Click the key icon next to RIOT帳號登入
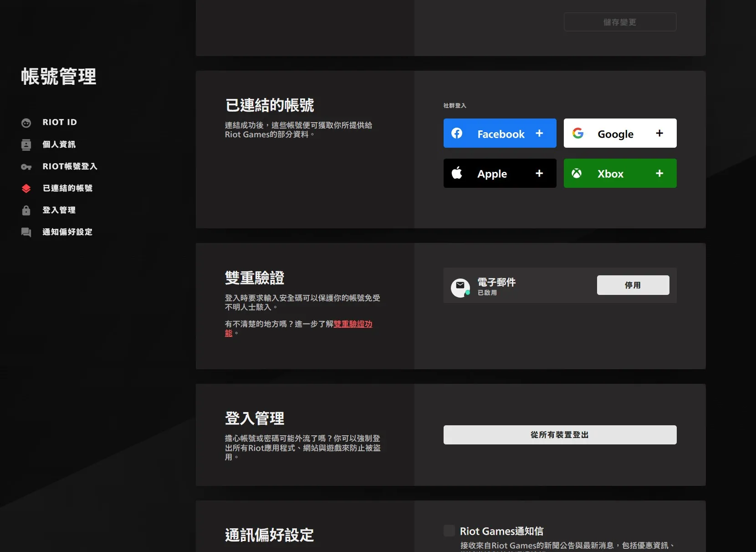The image size is (756, 552). (26, 167)
